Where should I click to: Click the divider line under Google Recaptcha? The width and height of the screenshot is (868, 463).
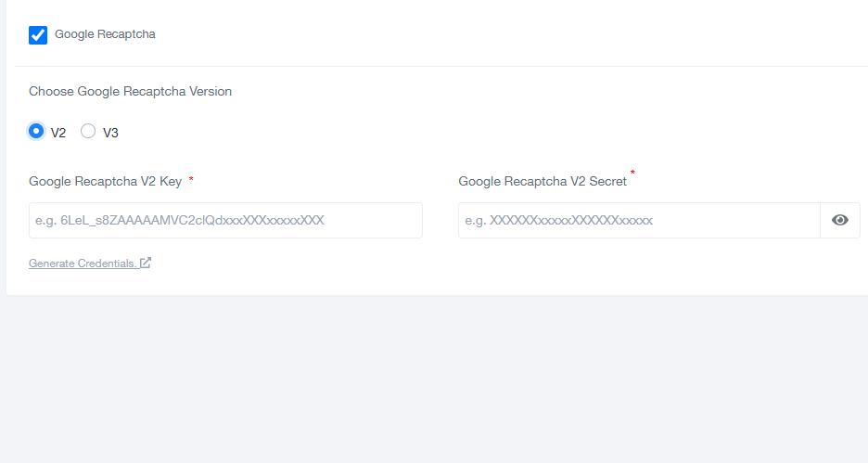(x=434, y=67)
